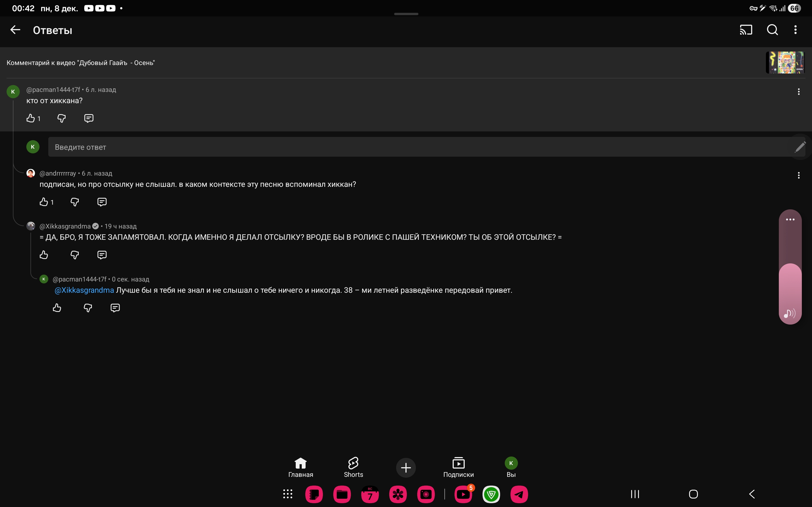Screen dimensions: 812x507
Task: Open options menu for the @andrrrrrray reply
Action: pos(799,175)
